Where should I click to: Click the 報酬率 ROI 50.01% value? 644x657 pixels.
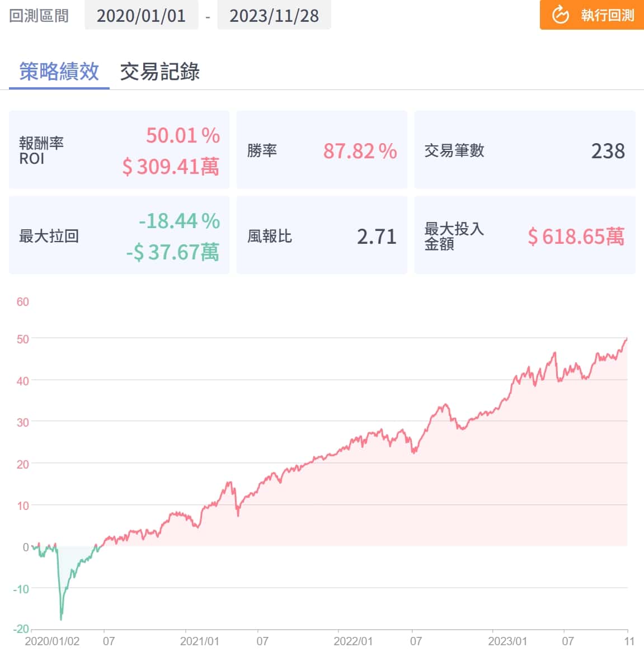click(x=183, y=135)
